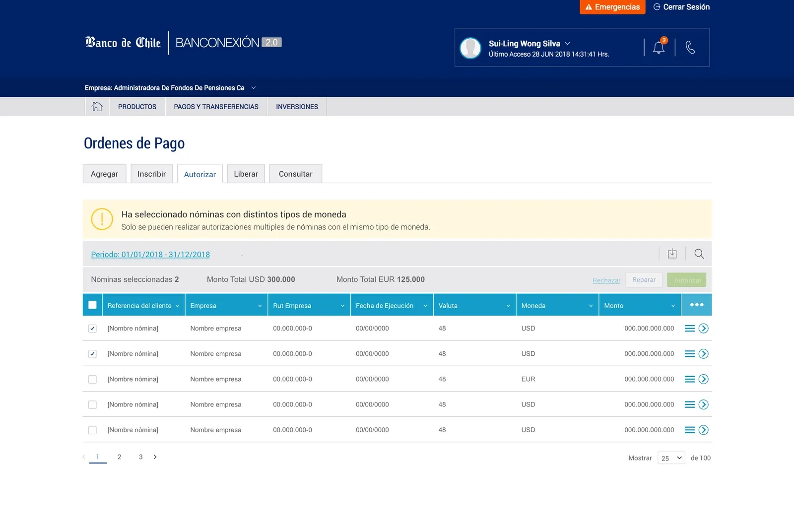Image resolution: width=794 pixels, height=532 pixels.
Task: Open hamburger menu in the EUR row
Action: (x=690, y=379)
